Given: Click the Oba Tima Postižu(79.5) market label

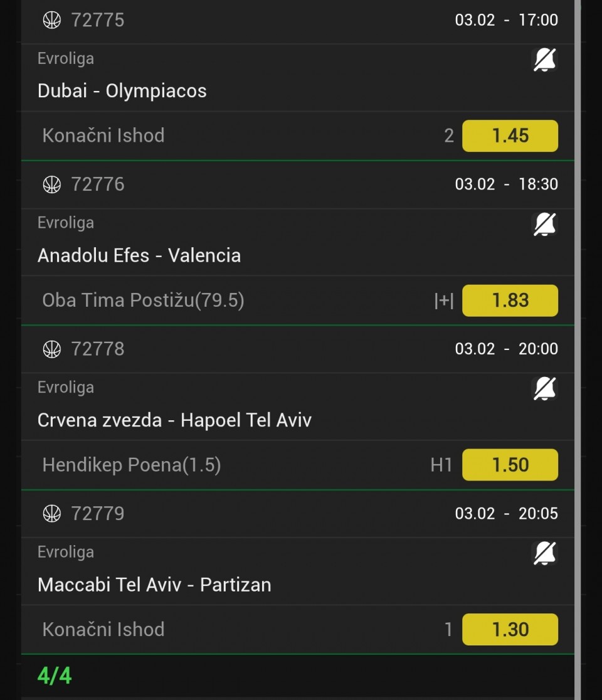Looking at the screenshot, I should pyautogui.click(x=143, y=300).
